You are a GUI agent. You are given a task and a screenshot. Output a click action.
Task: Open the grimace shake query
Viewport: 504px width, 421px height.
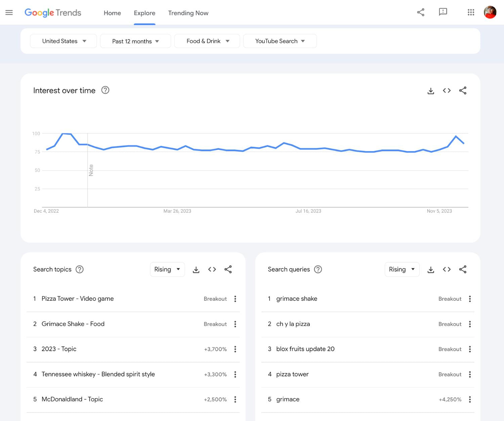[297, 299]
